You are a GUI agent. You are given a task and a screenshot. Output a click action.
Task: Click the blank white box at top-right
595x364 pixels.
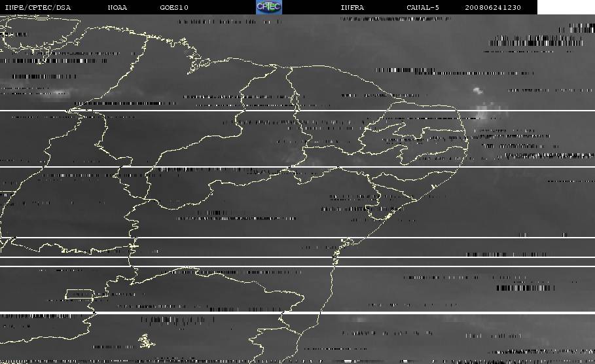[566, 7]
